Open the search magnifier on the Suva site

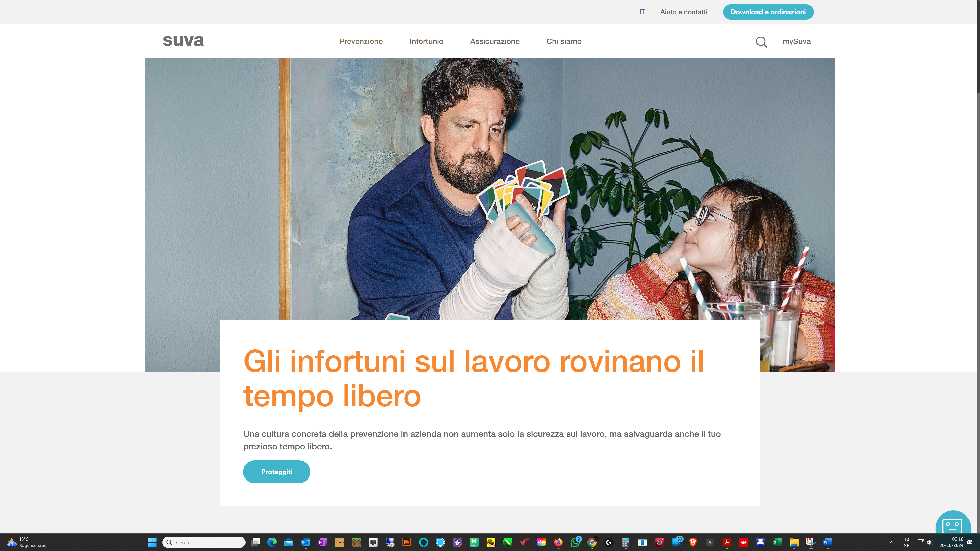point(761,42)
